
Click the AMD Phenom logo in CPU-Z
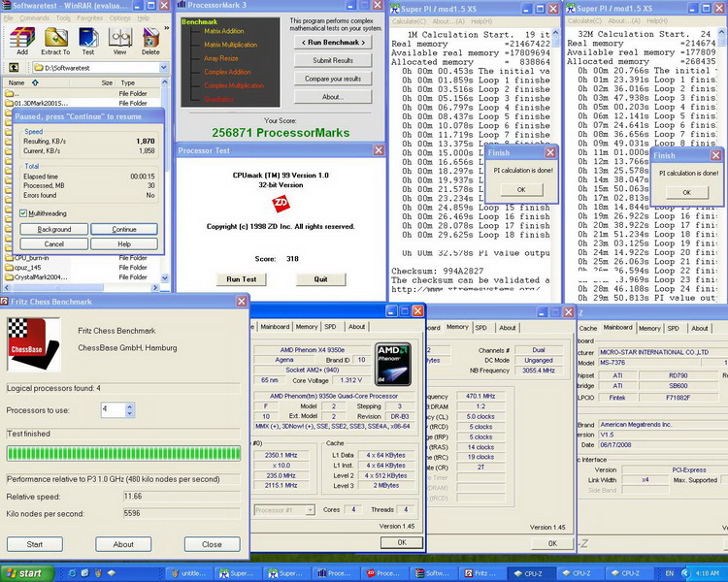[393, 365]
